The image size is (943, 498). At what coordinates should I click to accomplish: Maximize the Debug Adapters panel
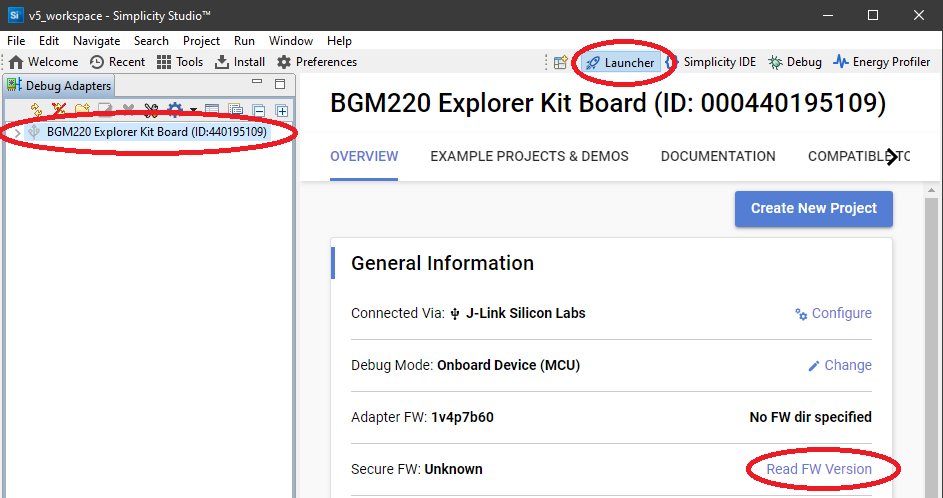click(x=280, y=83)
